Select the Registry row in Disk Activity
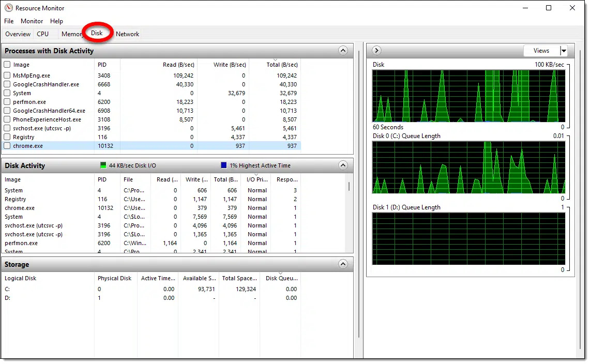This screenshot has height=364, width=590. 153,199
